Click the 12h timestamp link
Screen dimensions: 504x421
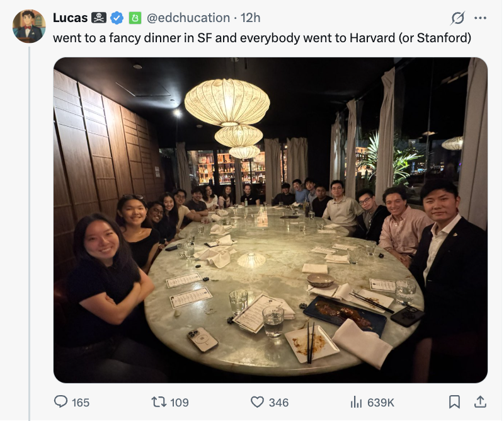[x=250, y=18]
